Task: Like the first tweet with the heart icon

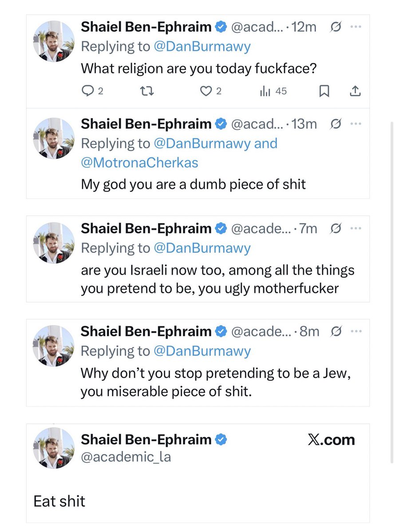Action: (x=205, y=91)
